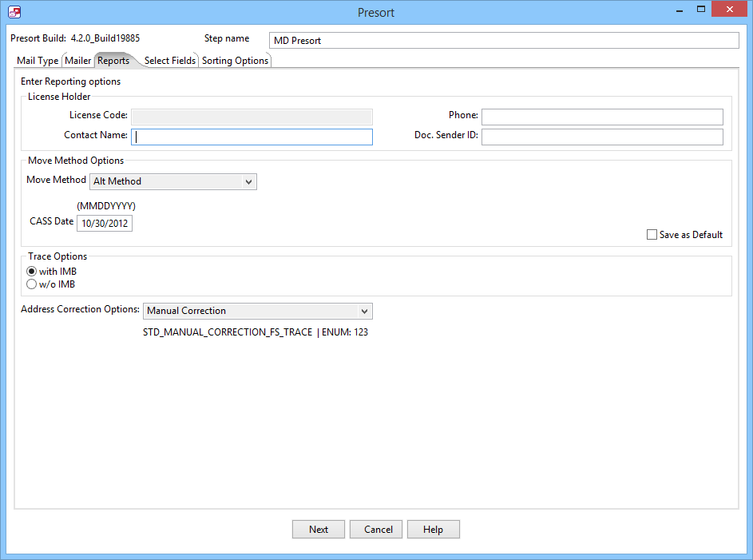Switch to the Sorting Options tab
The image size is (753, 560).
tap(235, 61)
